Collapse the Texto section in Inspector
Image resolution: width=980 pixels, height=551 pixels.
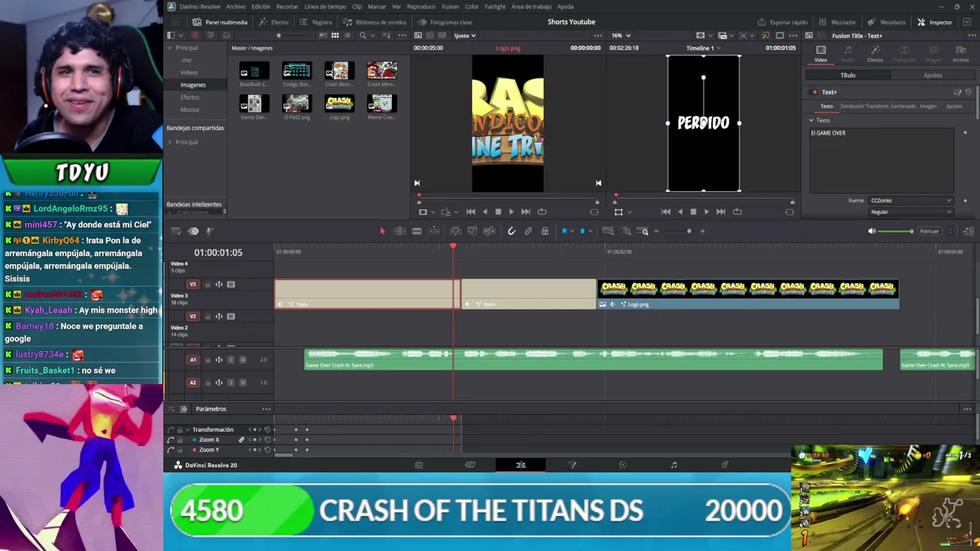(812, 120)
